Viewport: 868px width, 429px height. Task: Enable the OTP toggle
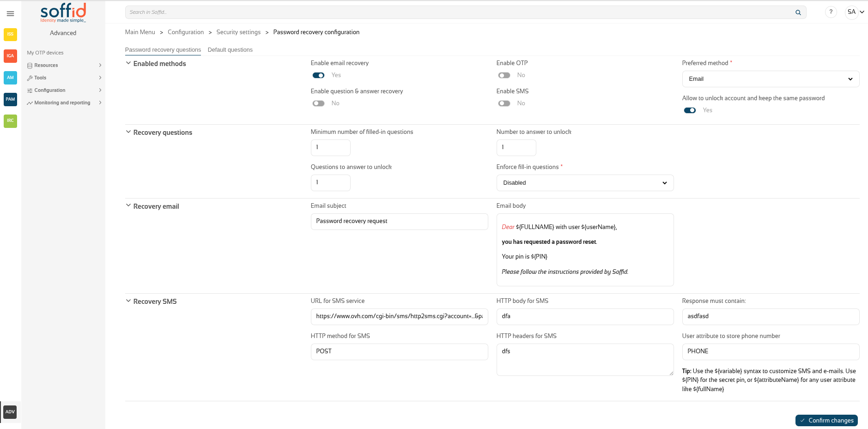tap(504, 75)
